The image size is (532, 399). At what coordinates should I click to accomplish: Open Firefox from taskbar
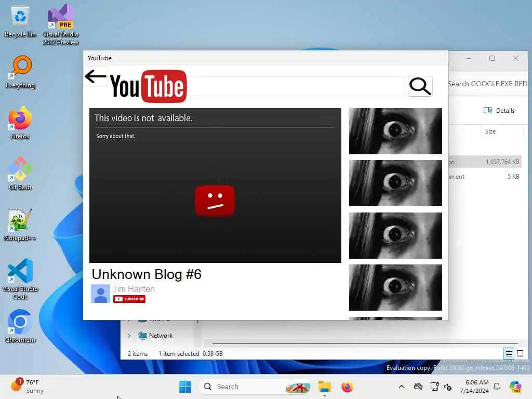click(348, 387)
